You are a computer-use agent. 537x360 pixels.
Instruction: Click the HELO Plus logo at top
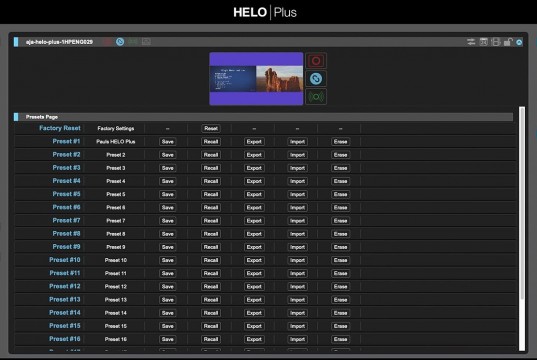[x=265, y=12]
